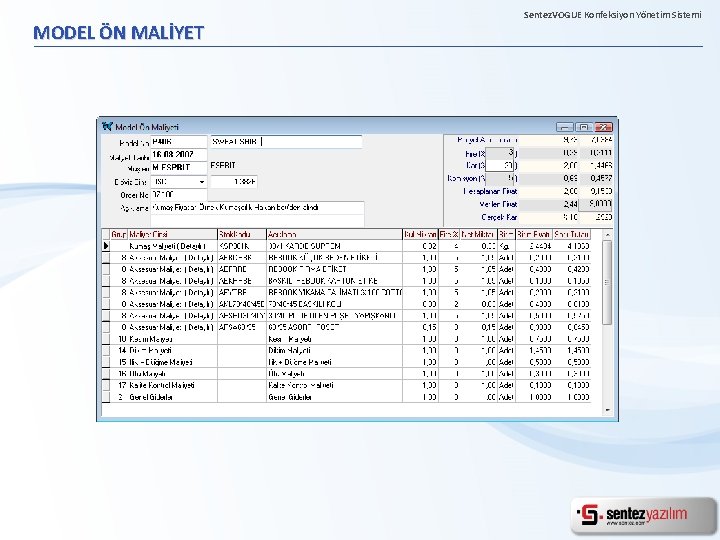Select the Genel Giderler row
720x540 pixels.
(346, 397)
